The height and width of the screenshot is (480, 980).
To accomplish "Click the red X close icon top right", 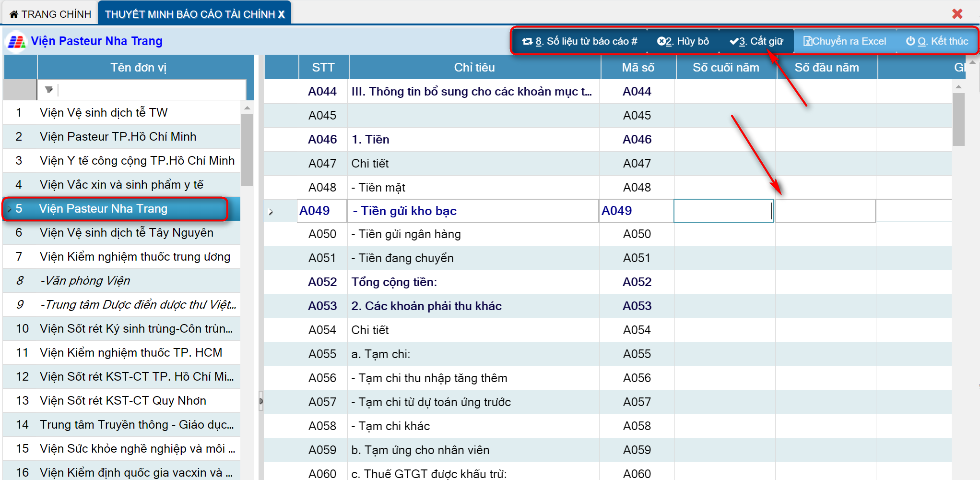I will tap(957, 14).
